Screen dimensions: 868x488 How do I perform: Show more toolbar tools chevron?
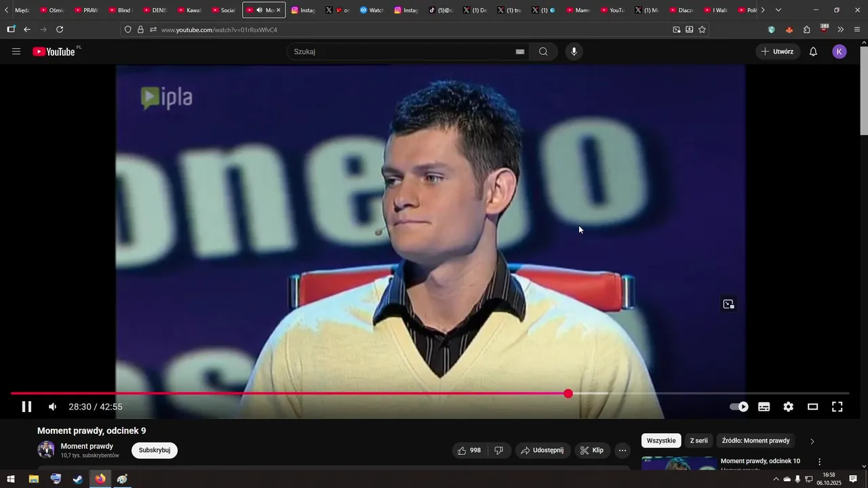pos(841,30)
